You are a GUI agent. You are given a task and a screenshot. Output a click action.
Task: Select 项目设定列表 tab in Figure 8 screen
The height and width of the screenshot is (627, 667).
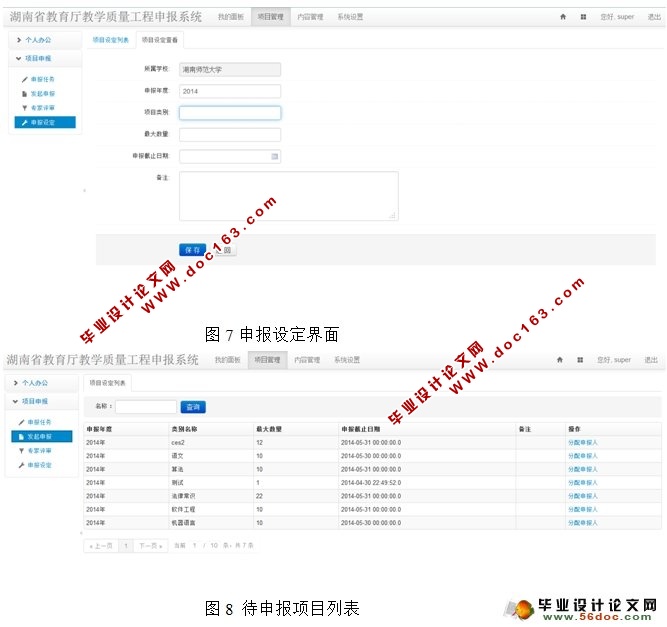108,383
